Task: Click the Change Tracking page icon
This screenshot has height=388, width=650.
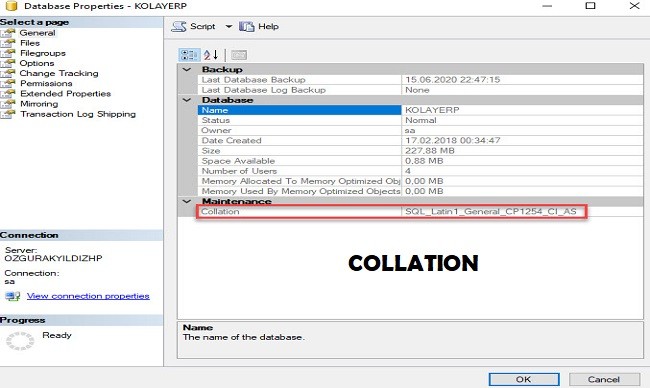Action: point(8,74)
